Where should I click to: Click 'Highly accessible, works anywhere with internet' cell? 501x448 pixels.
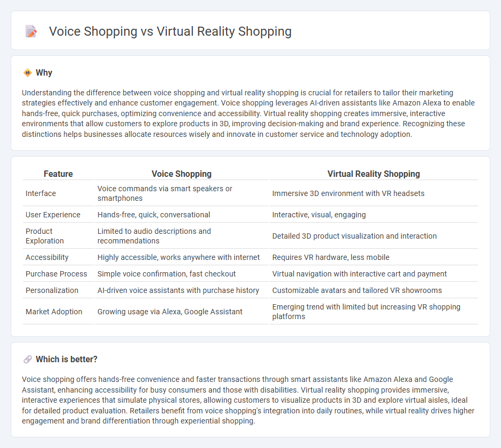(182, 257)
